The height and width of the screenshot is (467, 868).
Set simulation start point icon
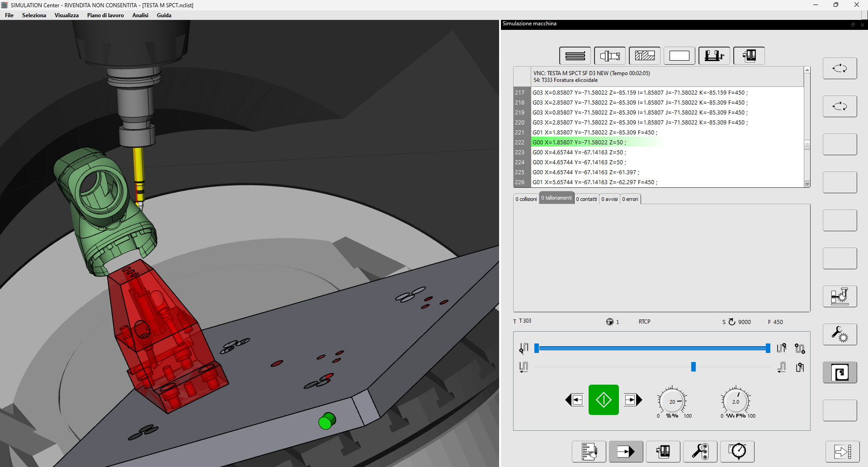524,348
